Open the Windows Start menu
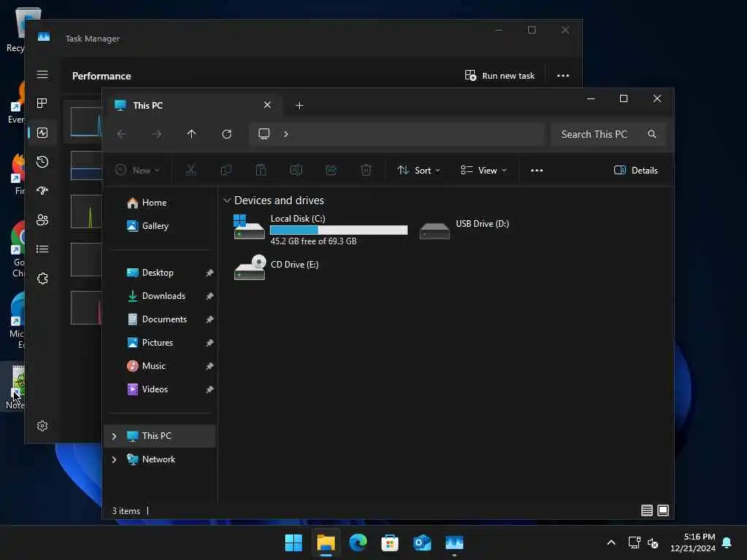The image size is (747, 560). click(293, 542)
